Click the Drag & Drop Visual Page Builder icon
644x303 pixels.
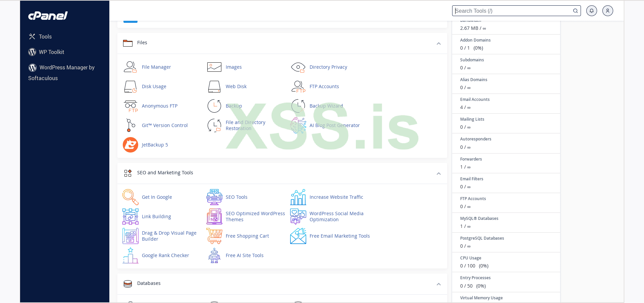coord(130,236)
